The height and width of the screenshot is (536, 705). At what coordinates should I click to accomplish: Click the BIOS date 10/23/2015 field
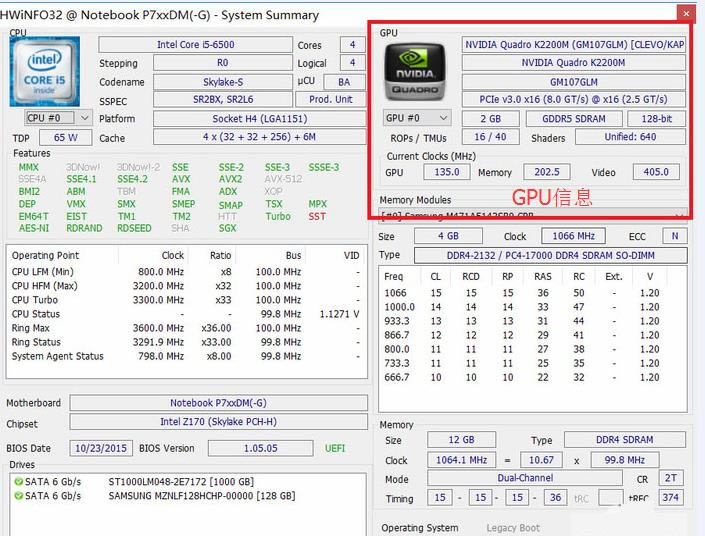[101, 448]
